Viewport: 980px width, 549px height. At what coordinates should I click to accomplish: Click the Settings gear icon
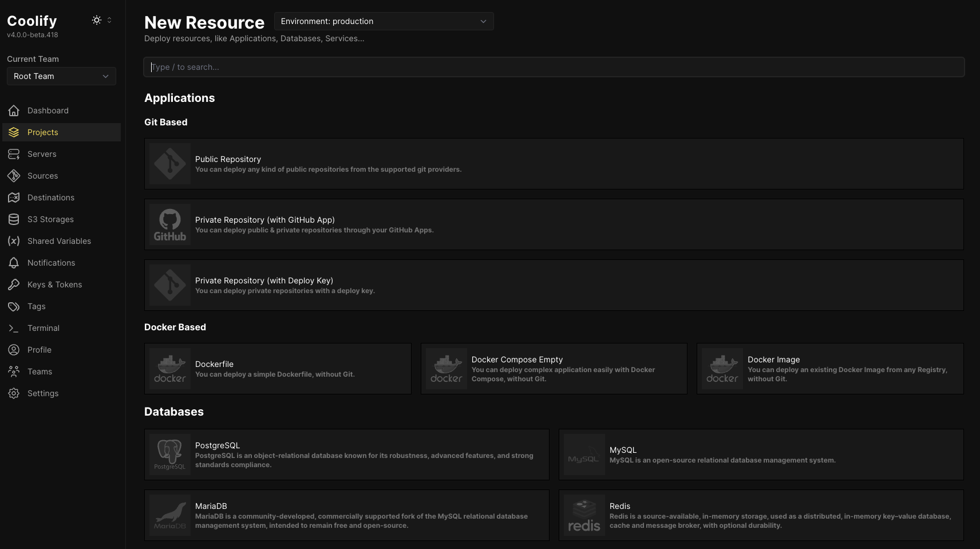(x=14, y=393)
